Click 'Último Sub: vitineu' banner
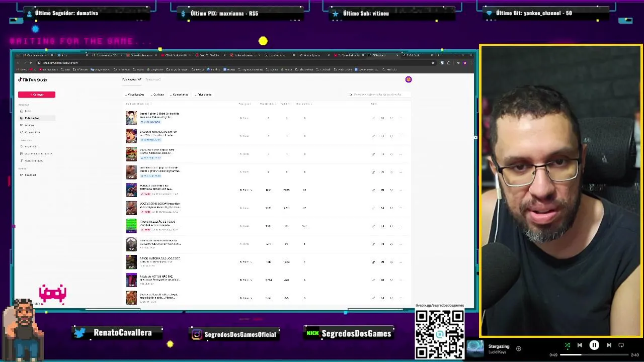The height and width of the screenshot is (362, 644). [x=392, y=14]
